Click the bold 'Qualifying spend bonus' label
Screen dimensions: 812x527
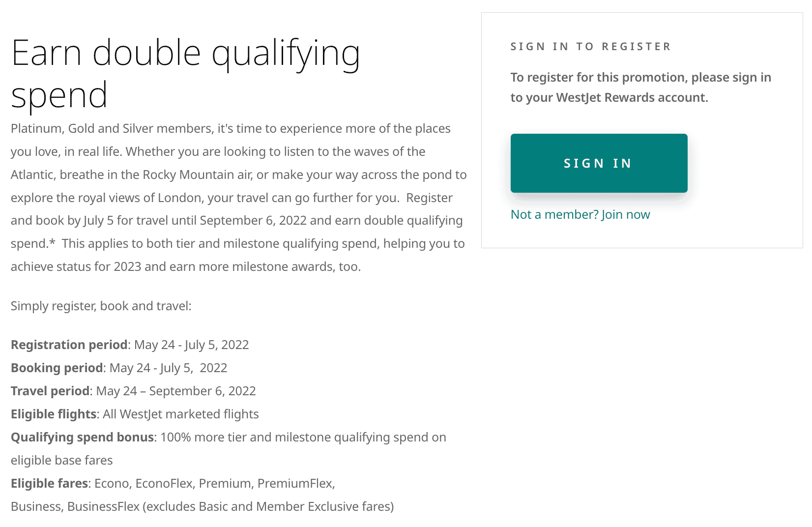click(82, 437)
